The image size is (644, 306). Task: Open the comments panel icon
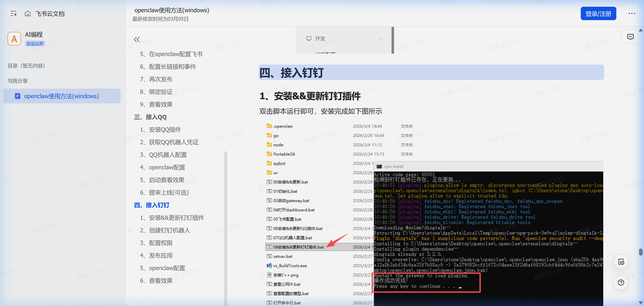(x=630, y=37)
